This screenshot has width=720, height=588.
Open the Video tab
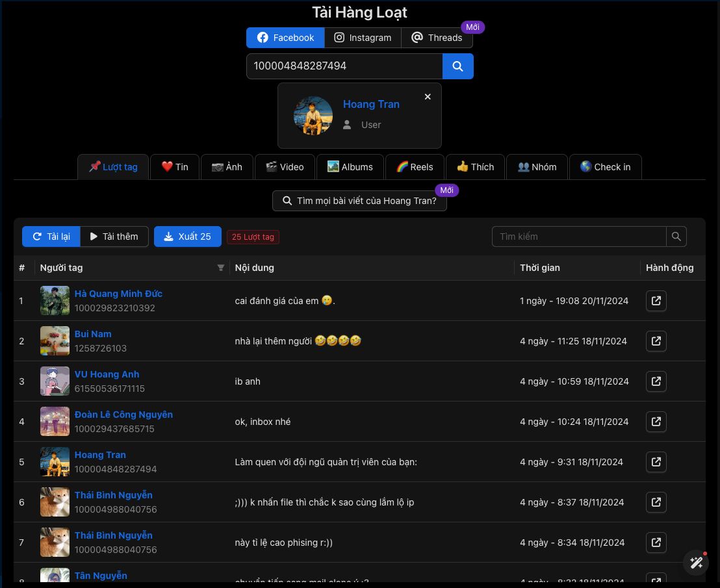click(285, 167)
